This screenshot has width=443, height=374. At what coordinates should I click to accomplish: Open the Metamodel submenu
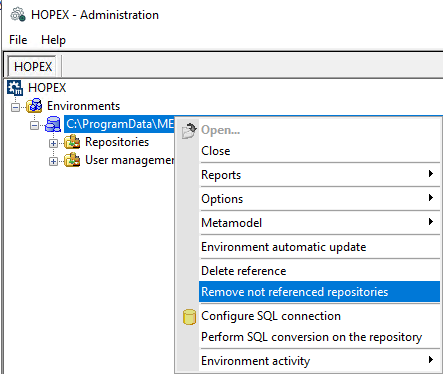click(319, 223)
